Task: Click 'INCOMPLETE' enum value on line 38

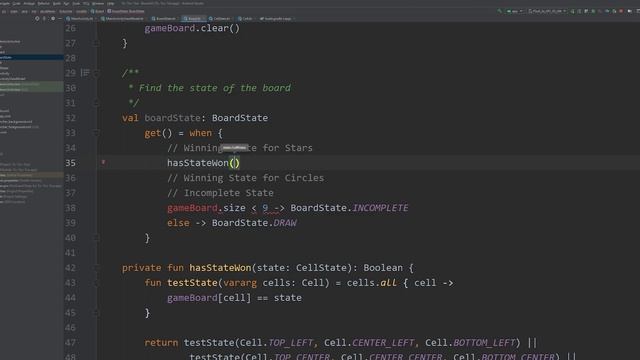Action: pos(380,208)
